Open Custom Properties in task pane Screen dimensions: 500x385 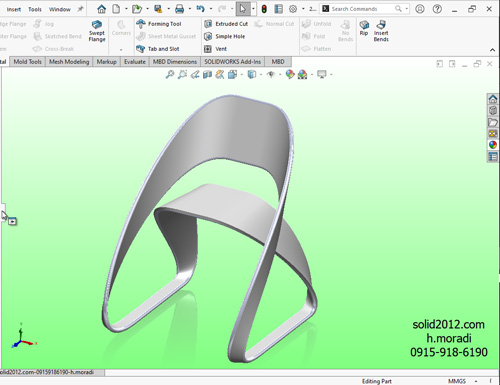point(493,156)
